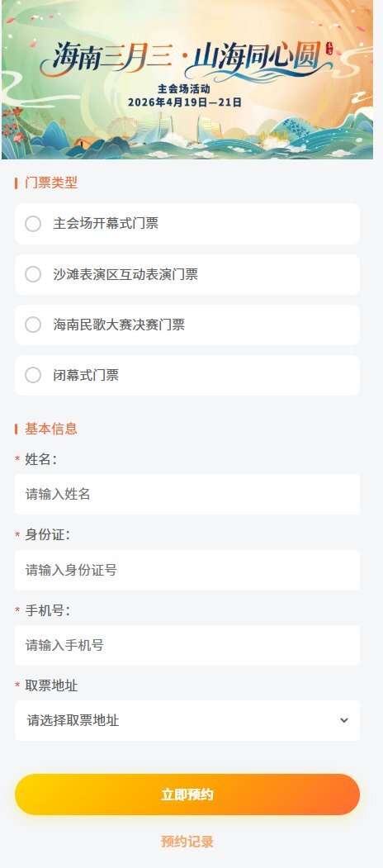Select the 闭幕式门票 radio option
The width and height of the screenshot is (383, 868).
(187, 375)
